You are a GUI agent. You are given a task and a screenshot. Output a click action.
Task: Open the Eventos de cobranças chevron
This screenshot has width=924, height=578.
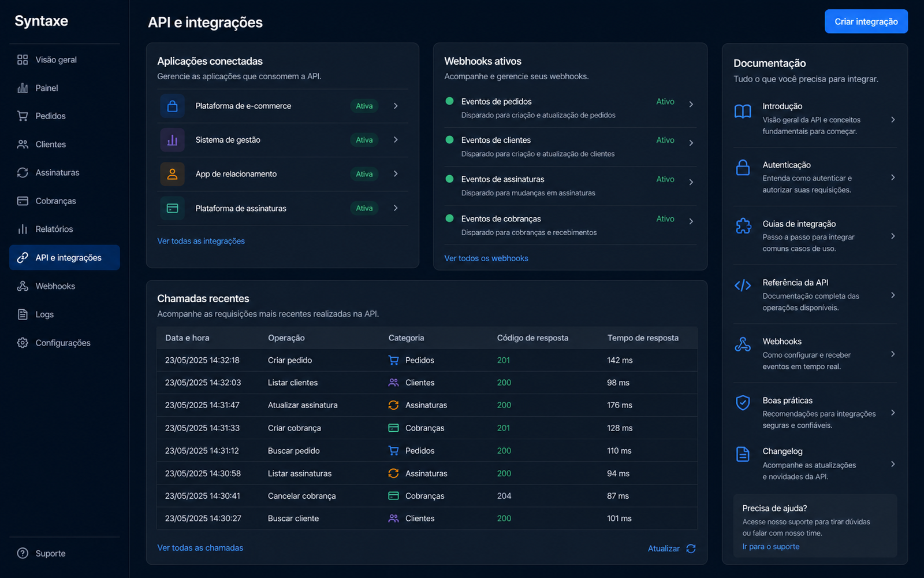tap(691, 221)
